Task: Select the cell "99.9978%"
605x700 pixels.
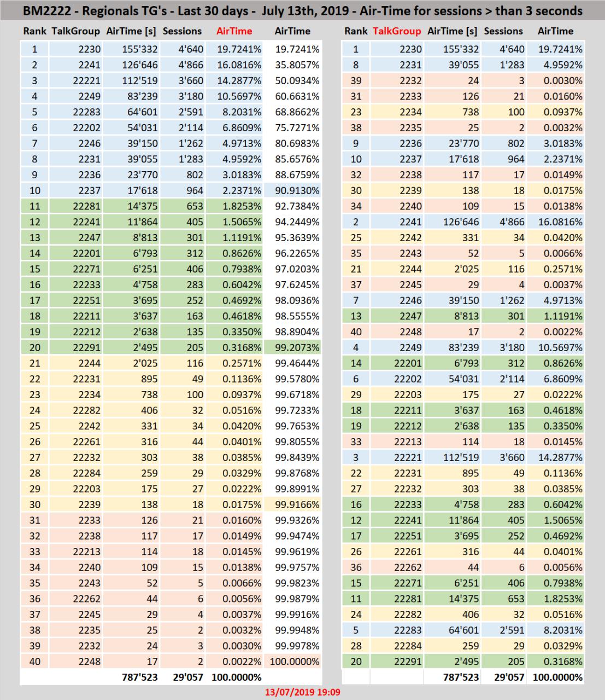Action: 293,646
